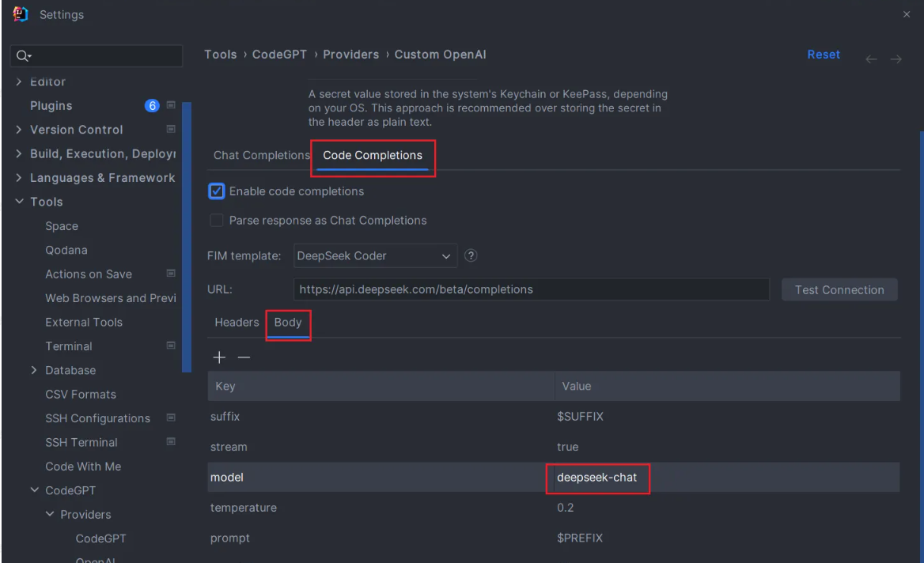Click the Plugins update count badge
The height and width of the screenshot is (563, 924).
pos(152,105)
